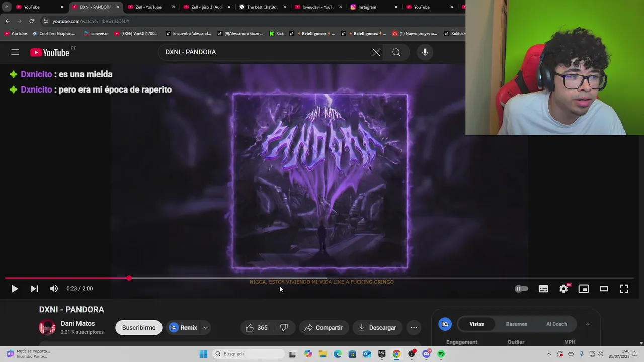Viewport: 644px width, 362px height.
Task: Click the taskbar Búsqueda search box
Action: coord(248,354)
